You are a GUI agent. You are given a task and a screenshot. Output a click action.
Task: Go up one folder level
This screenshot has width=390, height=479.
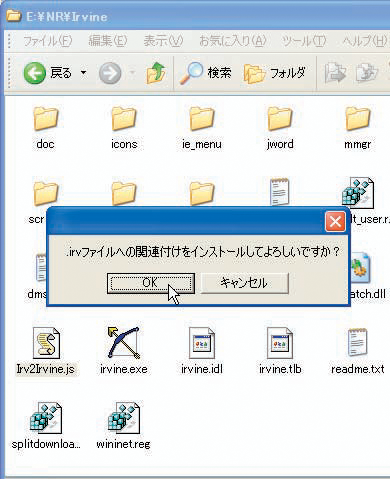point(156,73)
